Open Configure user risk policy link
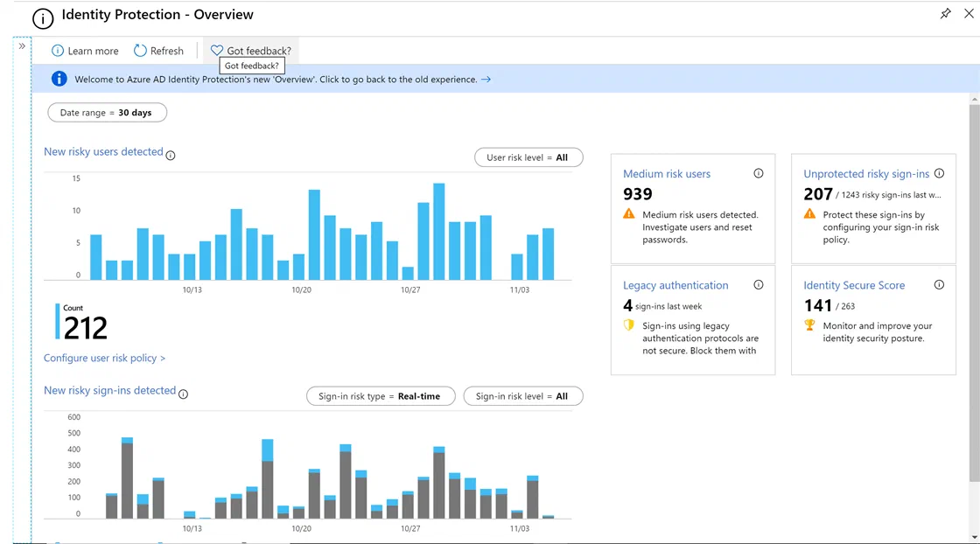Screen dimensions: 980x544 (104, 358)
